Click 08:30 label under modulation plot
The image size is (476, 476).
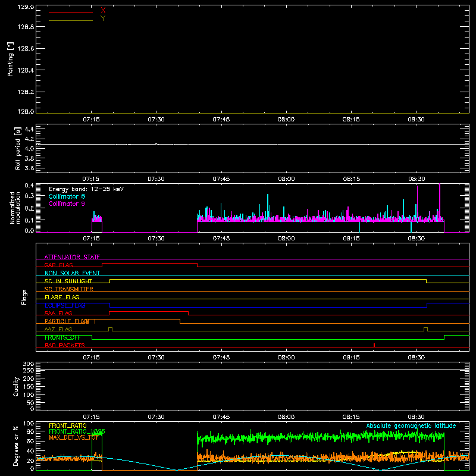point(416,239)
